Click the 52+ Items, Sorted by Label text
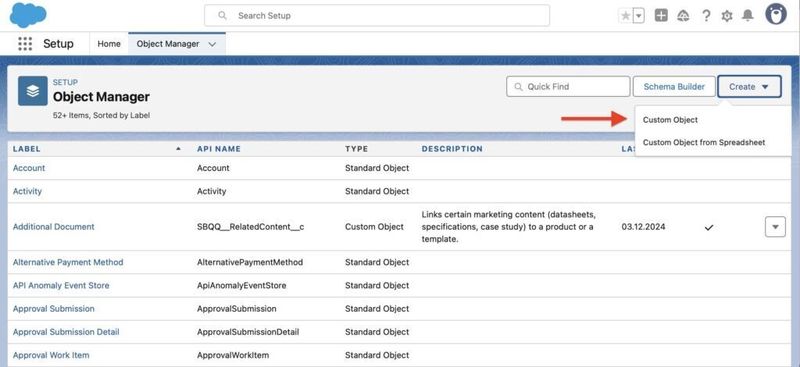Screen dimensions: 800x367 [x=101, y=115]
